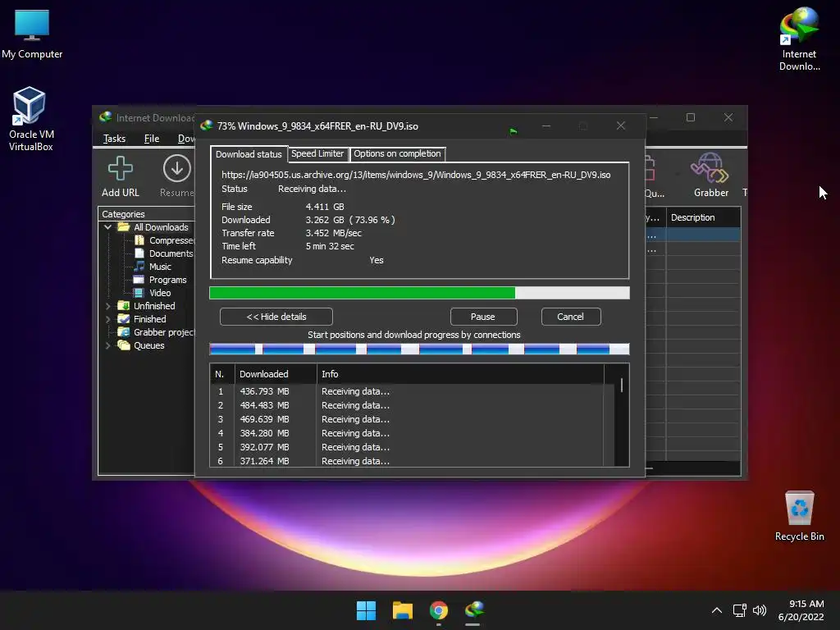Open the Tasks menu in IDM
Screen dimensions: 840x630
tap(114, 139)
